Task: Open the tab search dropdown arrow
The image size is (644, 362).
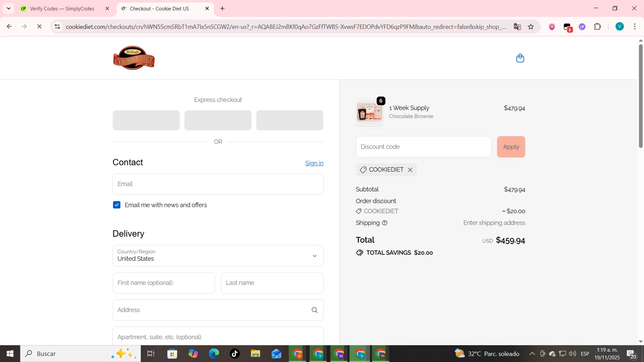Action: (x=9, y=9)
